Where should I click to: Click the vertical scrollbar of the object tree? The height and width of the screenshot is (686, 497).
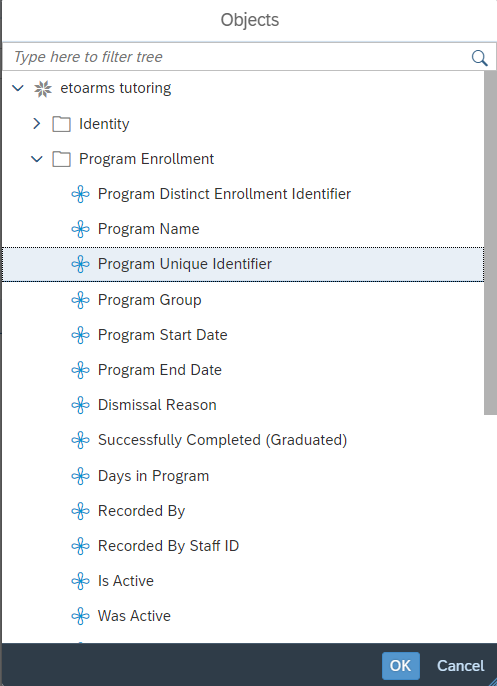(490, 243)
